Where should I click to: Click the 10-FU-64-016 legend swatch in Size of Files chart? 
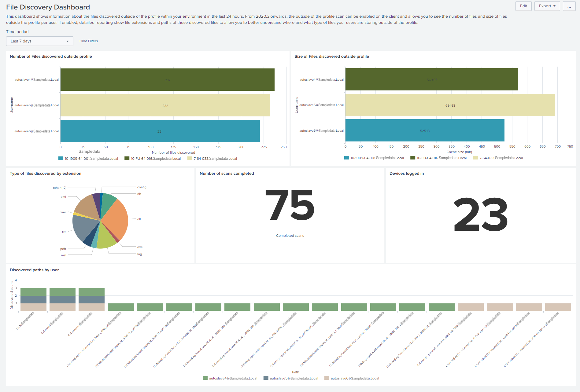(413, 158)
